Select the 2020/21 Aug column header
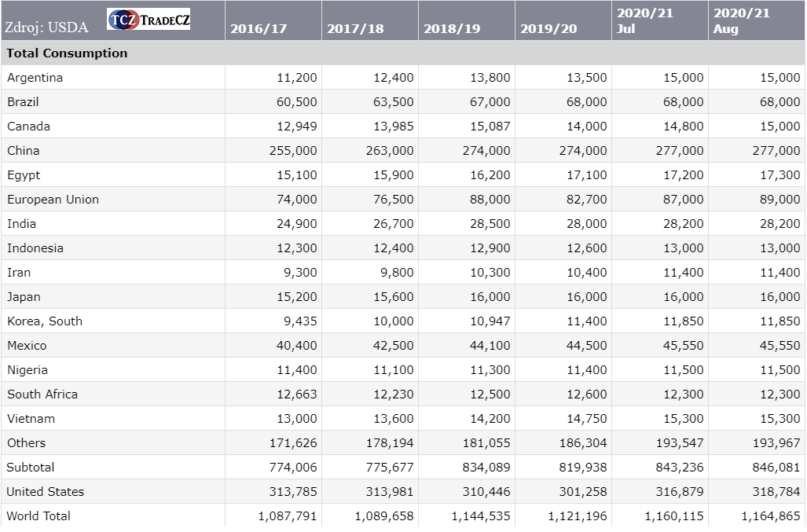Viewport: 807px width, 532px height. point(742,21)
